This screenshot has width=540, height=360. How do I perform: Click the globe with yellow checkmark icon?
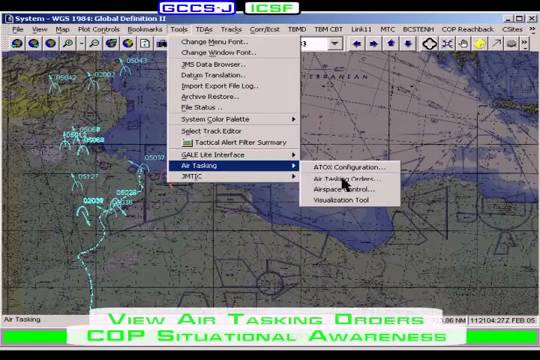(x=128, y=44)
